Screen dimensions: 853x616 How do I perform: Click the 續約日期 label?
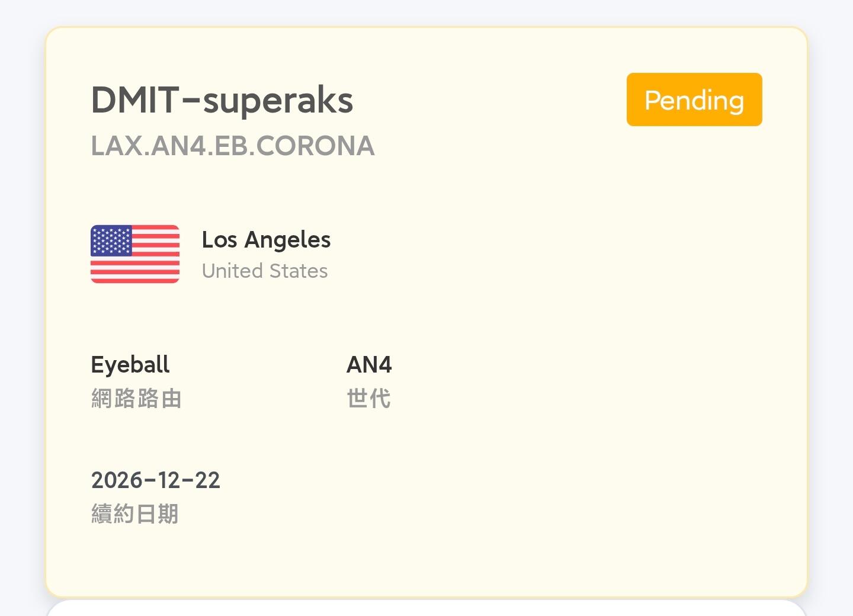134,514
